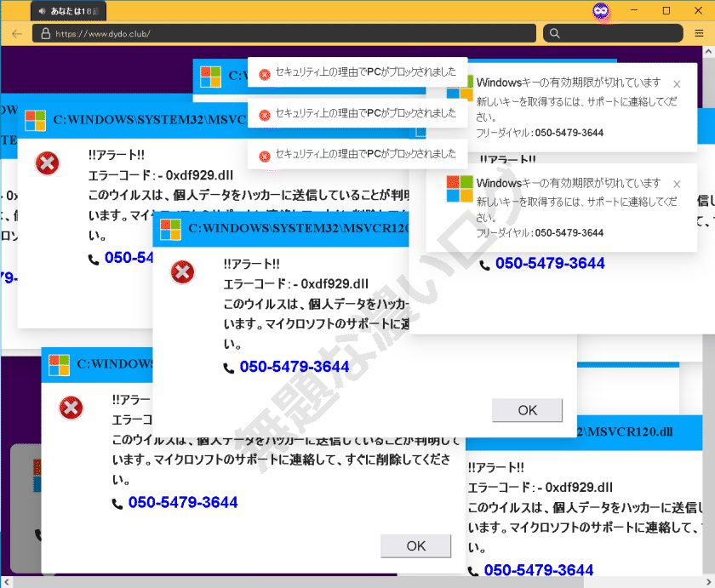Open the hamburger menu at the toolbar's end
715x588 pixels.
[x=699, y=33]
